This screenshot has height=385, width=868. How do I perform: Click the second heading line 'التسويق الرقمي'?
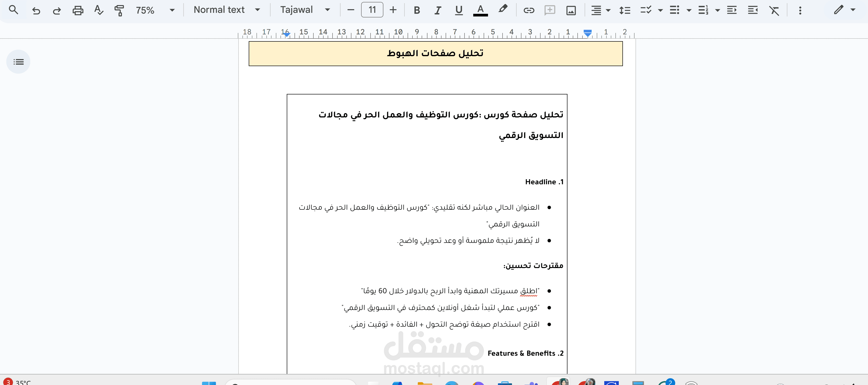click(531, 135)
